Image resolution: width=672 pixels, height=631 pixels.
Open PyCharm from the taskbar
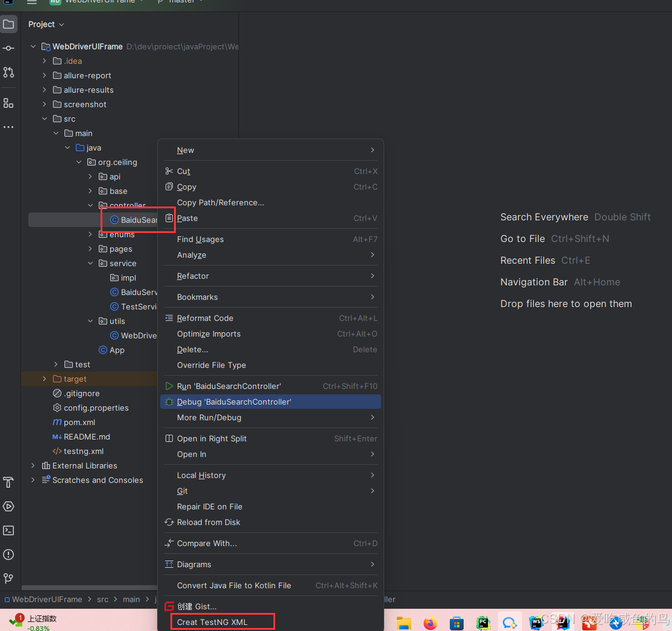(x=483, y=623)
